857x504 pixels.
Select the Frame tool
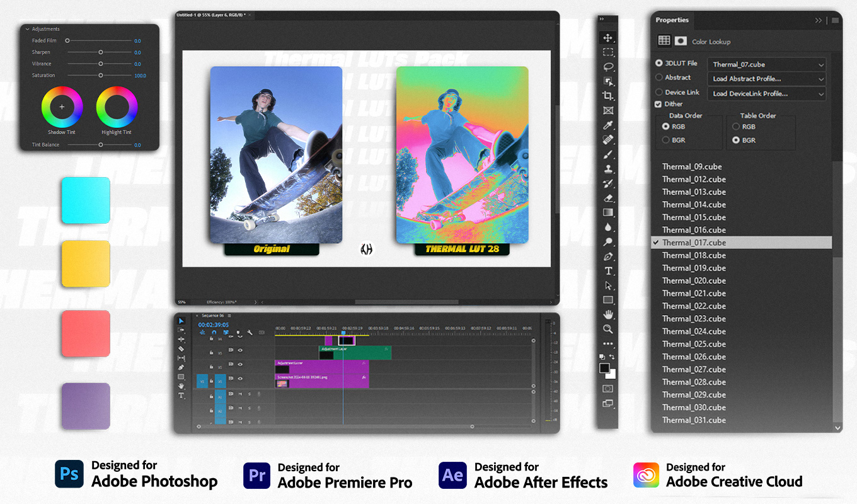(608, 110)
